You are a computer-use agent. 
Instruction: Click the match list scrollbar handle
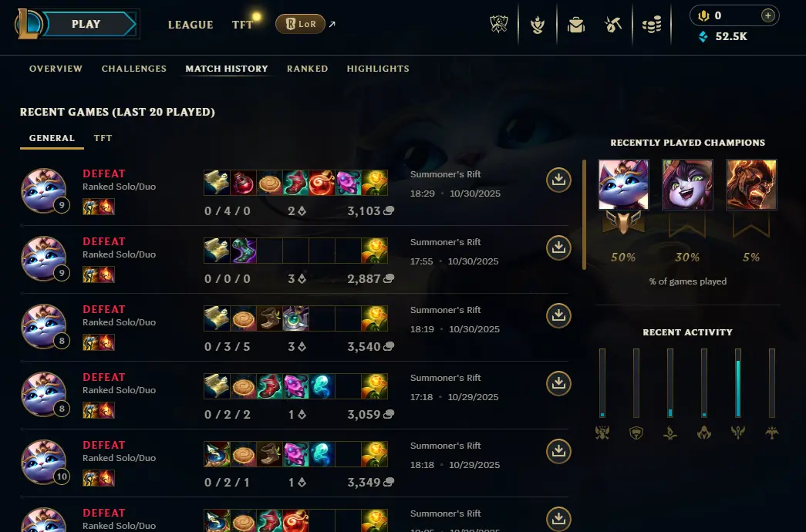[x=584, y=214]
